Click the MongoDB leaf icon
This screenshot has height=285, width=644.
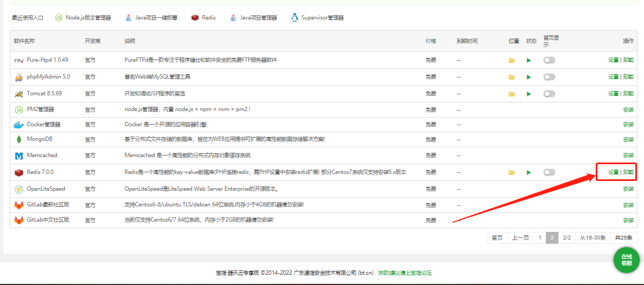pos(19,139)
